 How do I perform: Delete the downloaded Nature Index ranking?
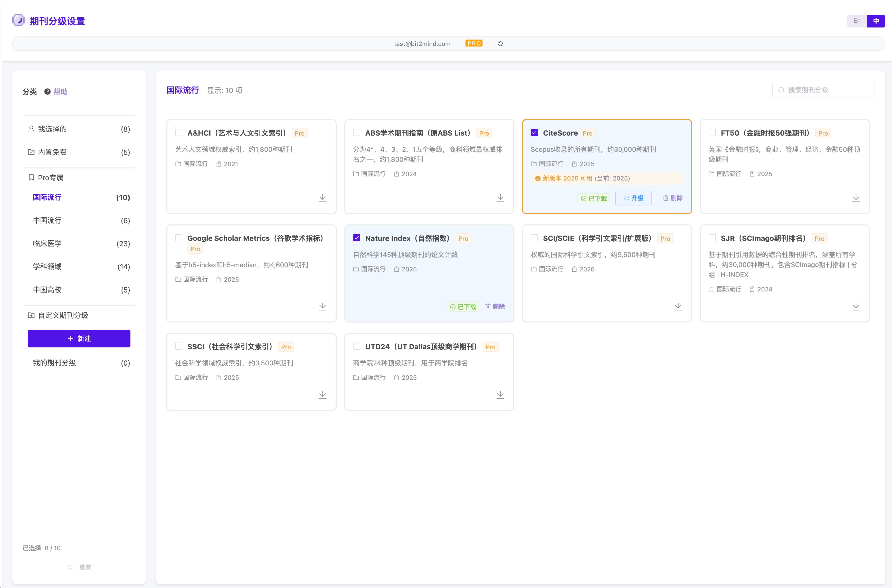495,306
